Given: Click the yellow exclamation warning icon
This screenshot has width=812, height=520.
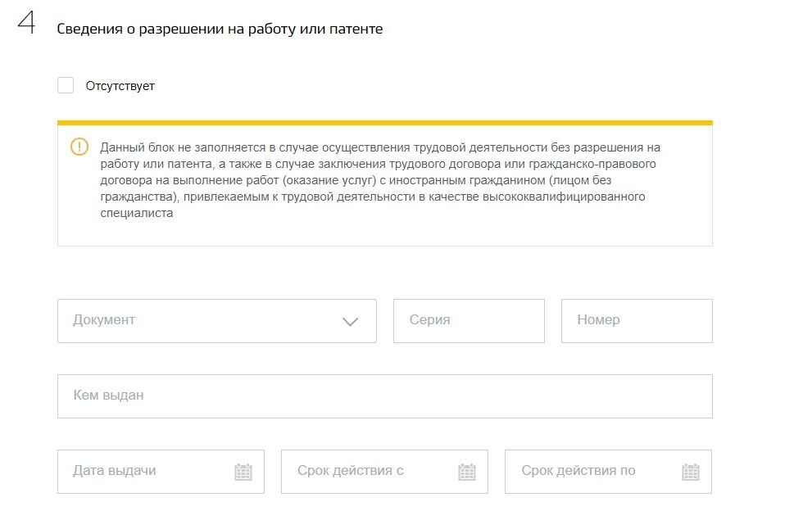Looking at the screenshot, I should coord(79,147).
